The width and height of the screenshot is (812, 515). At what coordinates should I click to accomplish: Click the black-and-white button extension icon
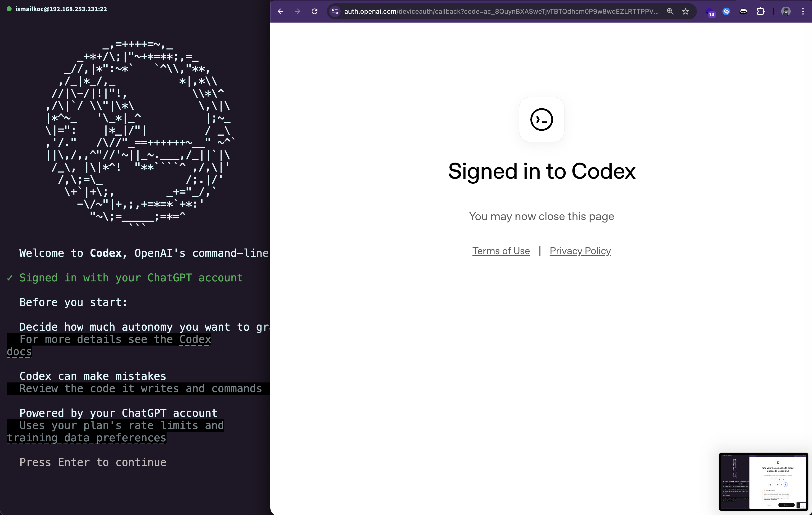pos(743,11)
